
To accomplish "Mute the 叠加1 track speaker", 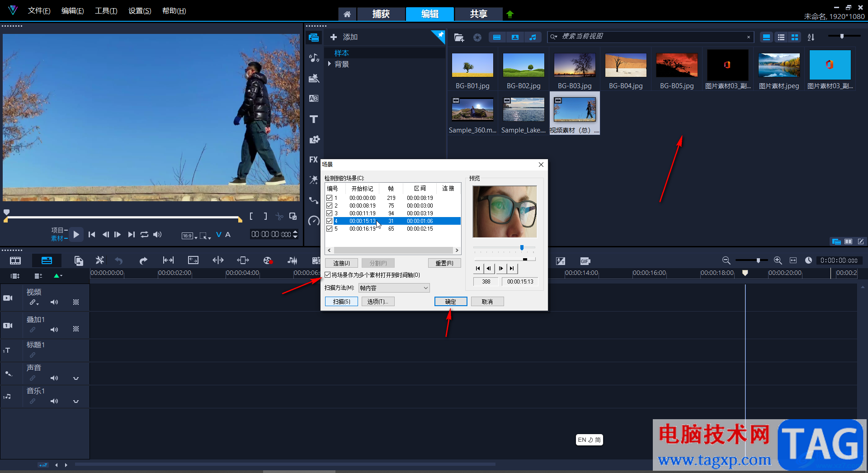I will (x=54, y=330).
